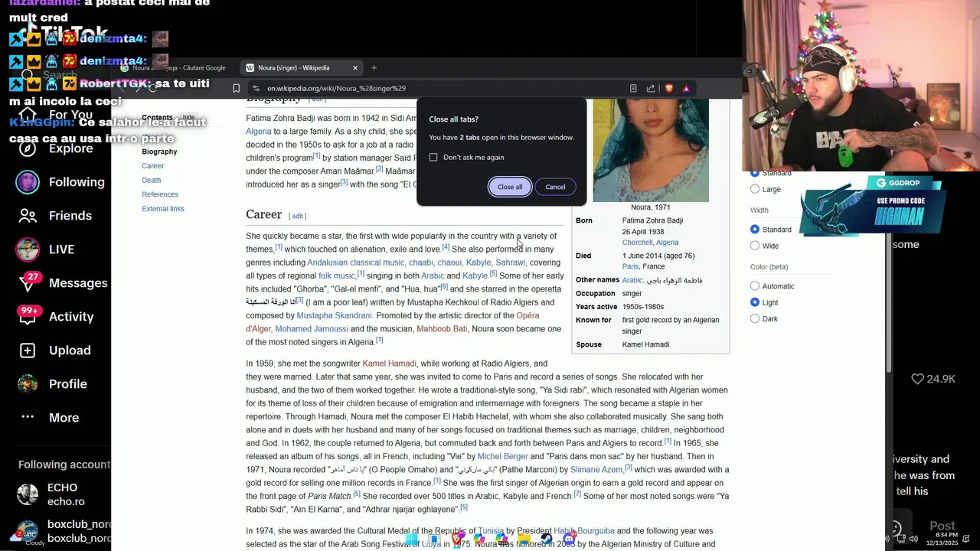Image resolution: width=980 pixels, height=551 pixels.
Task: Open Noura 1971 infobox photo
Action: click(651, 150)
